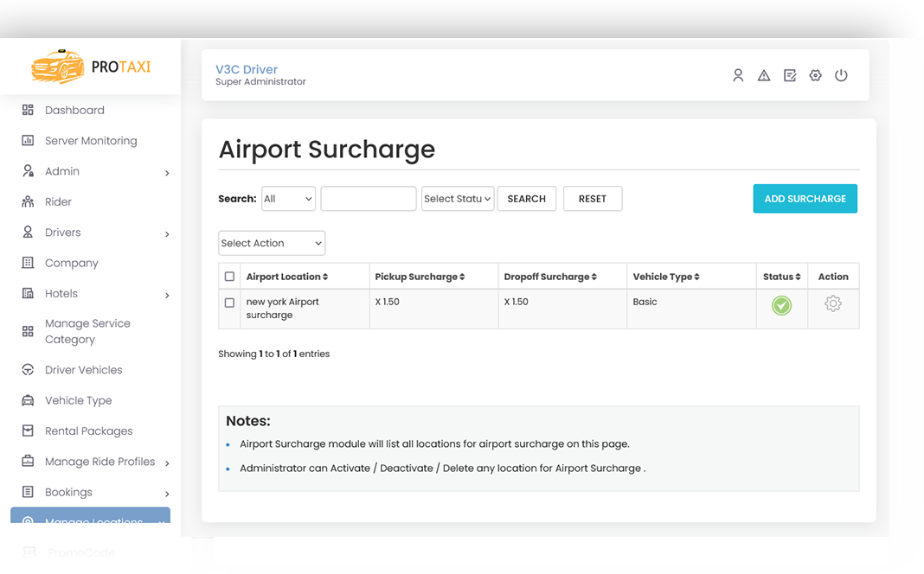Click the row action gear icon
This screenshot has width=924, height=574.
pos(832,303)
